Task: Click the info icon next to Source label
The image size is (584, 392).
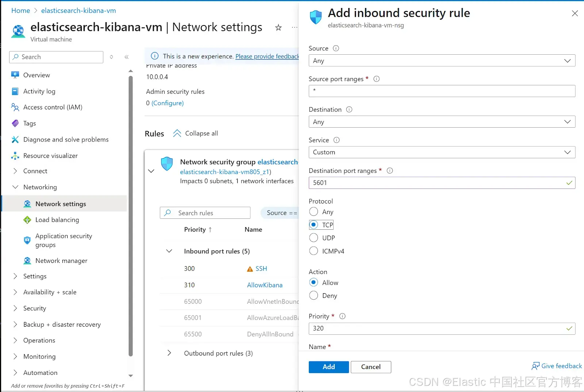Action: tap(336, 48)
